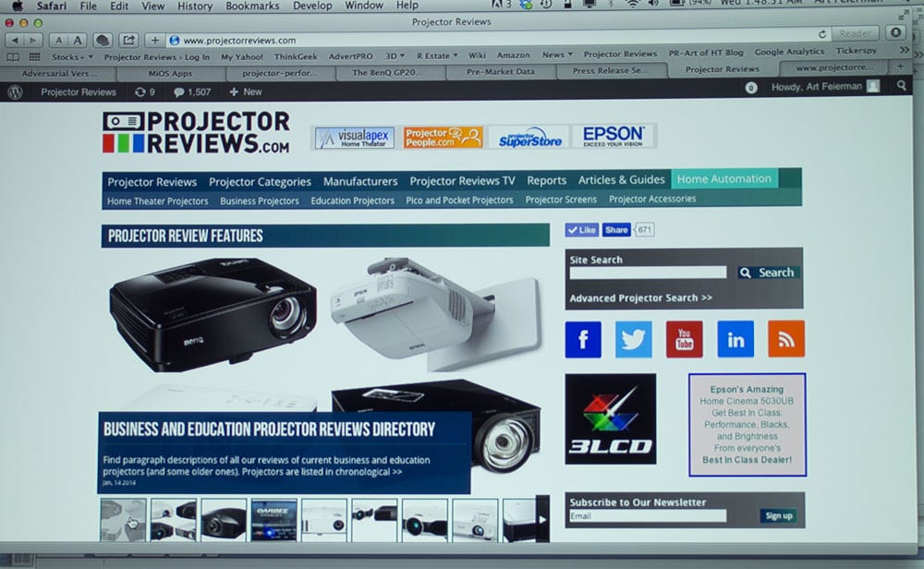Open Business and Education Projector Reviews Directory headline

269,430
